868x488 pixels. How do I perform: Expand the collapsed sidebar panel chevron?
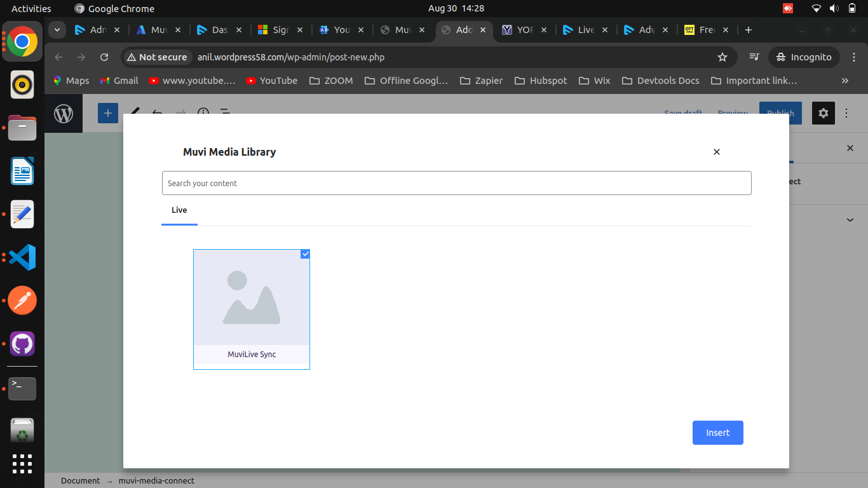(850, 220)
